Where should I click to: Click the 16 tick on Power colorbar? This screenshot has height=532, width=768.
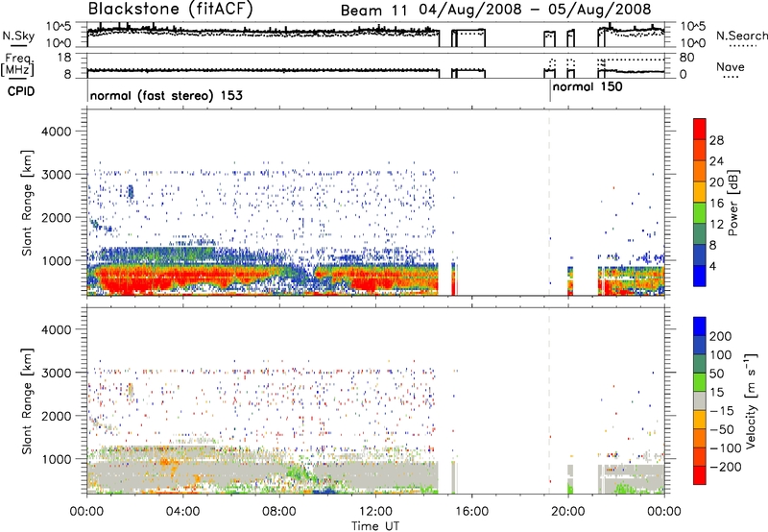click(716, 204)
